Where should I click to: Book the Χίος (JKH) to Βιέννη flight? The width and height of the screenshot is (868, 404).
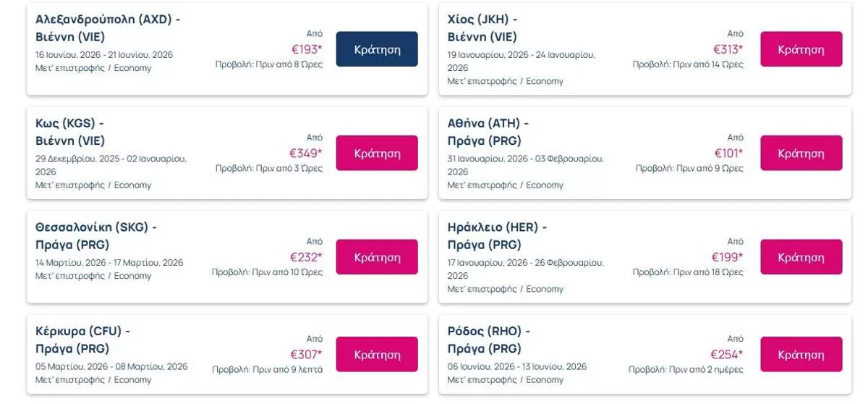coord(801,49)
